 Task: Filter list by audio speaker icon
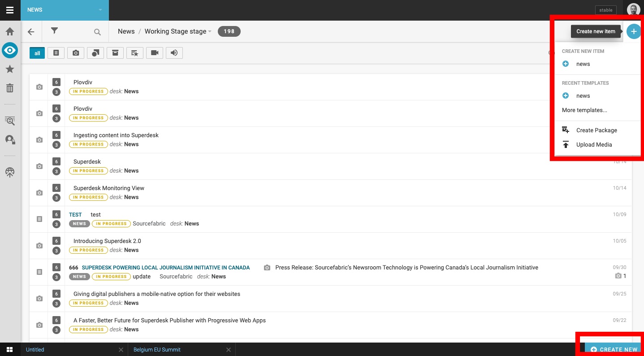(x=174, y=53)
